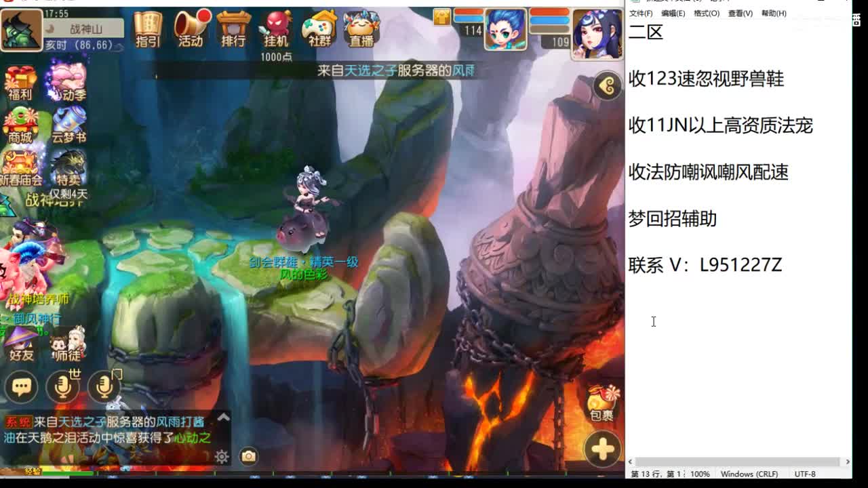868x488 pixels.
Task: Click the Notepad line 收123速忽视野兽鞋
Action: 706,79
